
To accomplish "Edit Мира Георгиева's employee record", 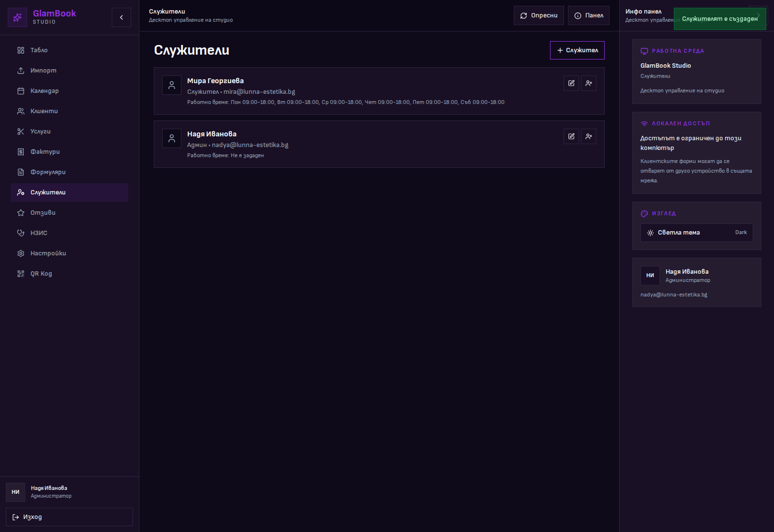I will point(571,83).
